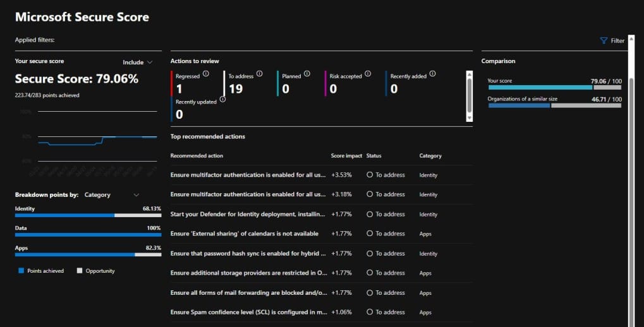Open mail forwarding blocked action

tap(249, 292)
